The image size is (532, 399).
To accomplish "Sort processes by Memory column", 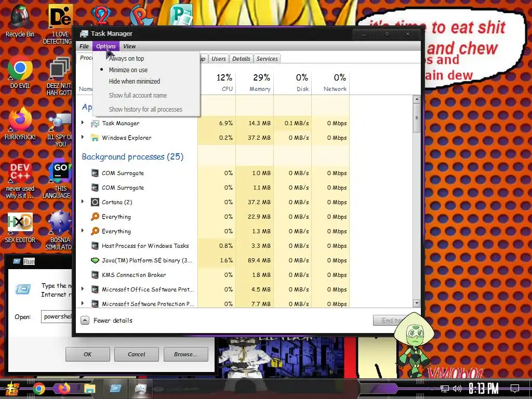I will click(255, 83).
